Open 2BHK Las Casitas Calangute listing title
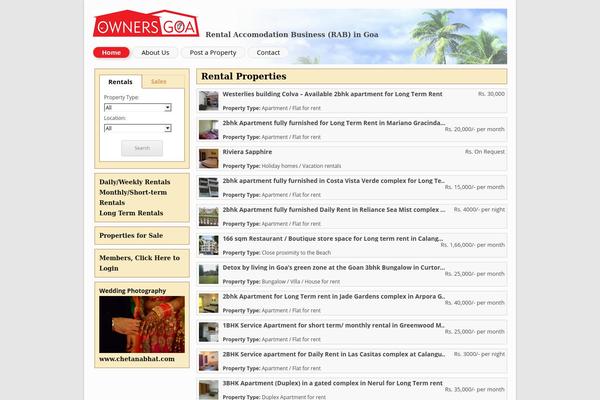This screenshot has width=600, height=400. pos(334,354)
